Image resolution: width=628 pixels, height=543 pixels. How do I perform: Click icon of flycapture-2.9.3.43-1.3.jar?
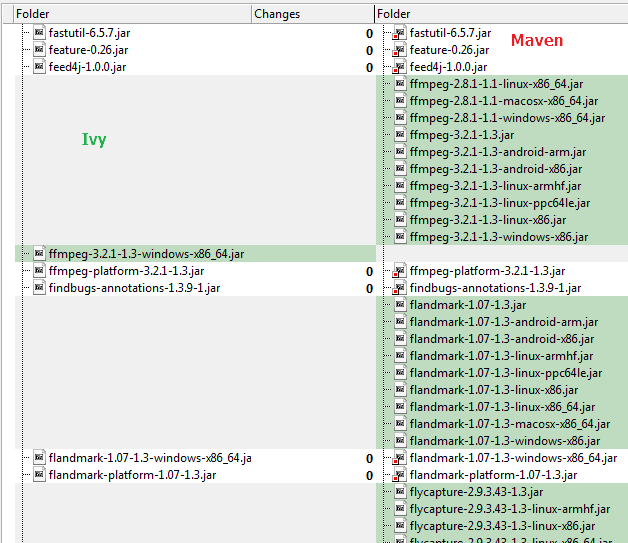pos(400,491)
